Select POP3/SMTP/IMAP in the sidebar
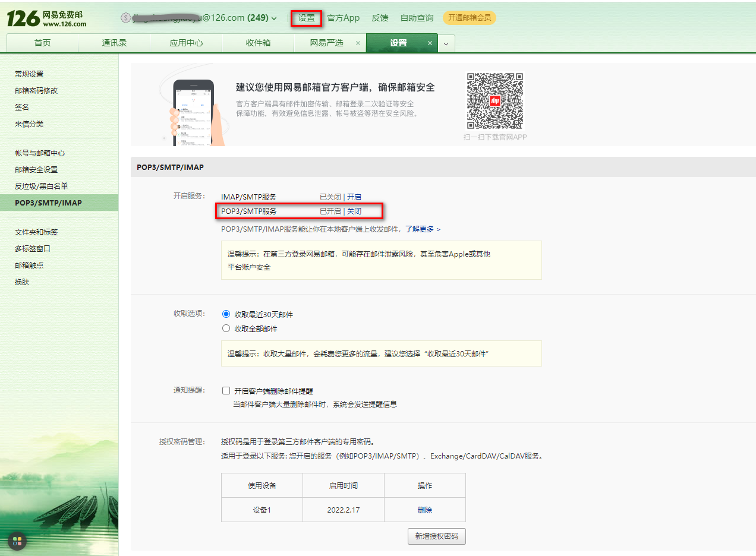This screenshot has height=556, width=756. coord(59,203)
